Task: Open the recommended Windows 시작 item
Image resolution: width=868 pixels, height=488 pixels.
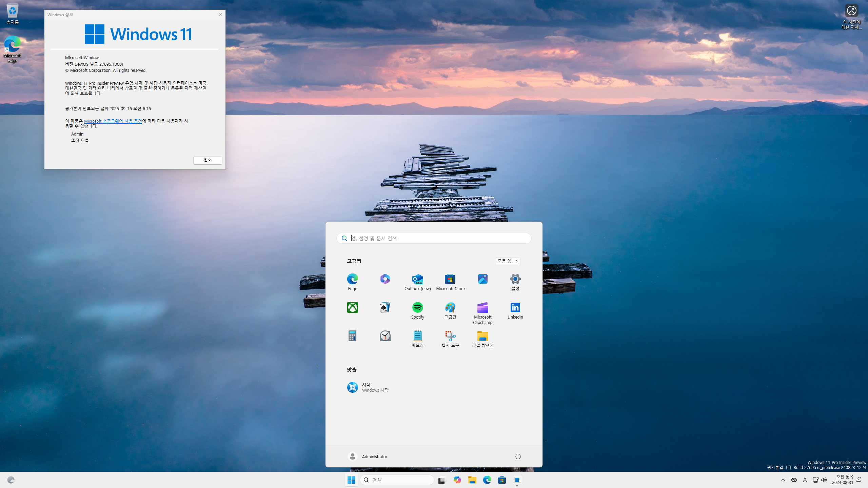Action: tap(368, 387)
